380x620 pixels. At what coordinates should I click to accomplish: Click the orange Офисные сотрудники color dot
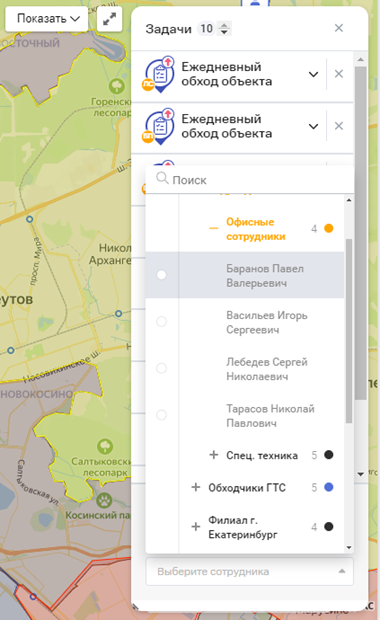coord(329,228)
